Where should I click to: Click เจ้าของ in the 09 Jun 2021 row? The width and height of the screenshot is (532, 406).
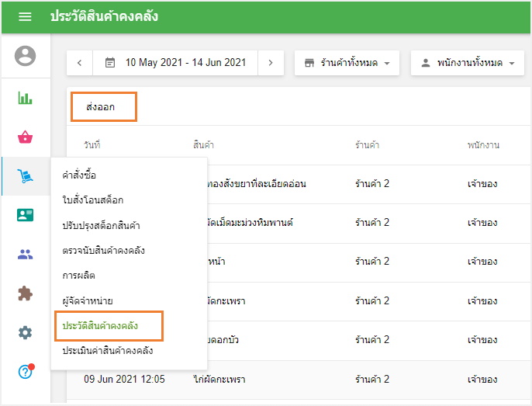click(482, 379)
